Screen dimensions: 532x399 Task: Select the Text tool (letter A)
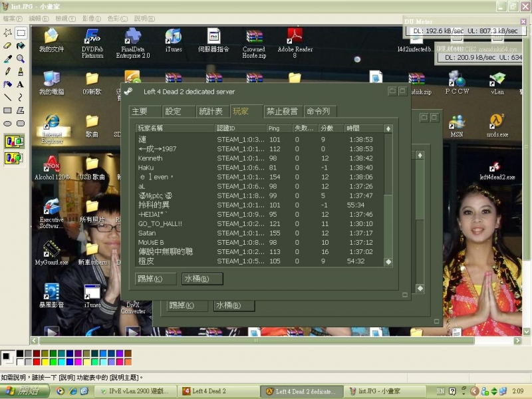21,84
